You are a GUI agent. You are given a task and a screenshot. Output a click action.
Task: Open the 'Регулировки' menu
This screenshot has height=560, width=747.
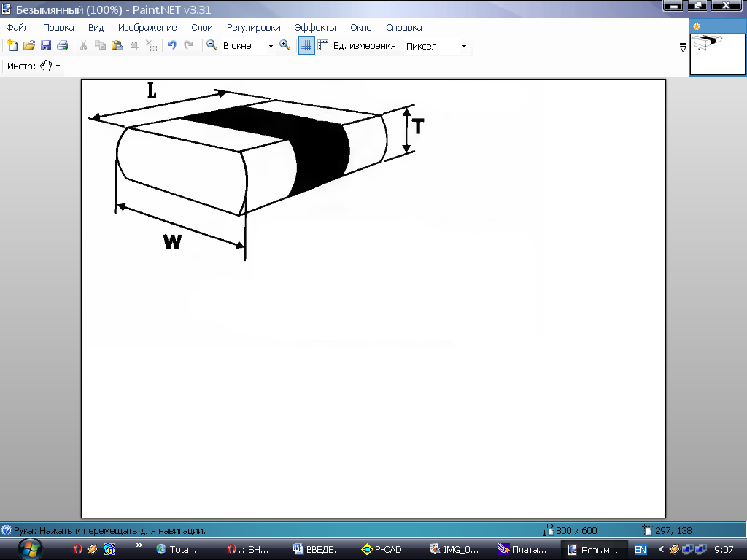(253, 28)
